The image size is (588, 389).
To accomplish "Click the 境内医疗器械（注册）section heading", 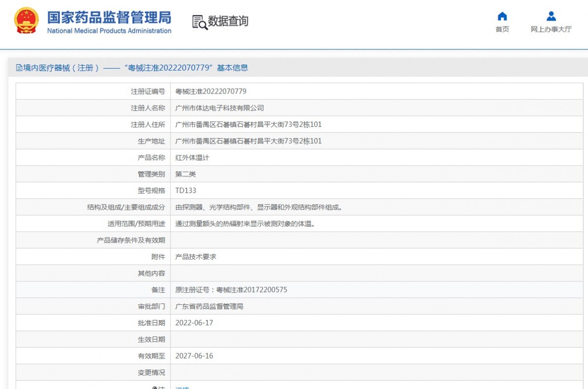I will pos(132,68).
